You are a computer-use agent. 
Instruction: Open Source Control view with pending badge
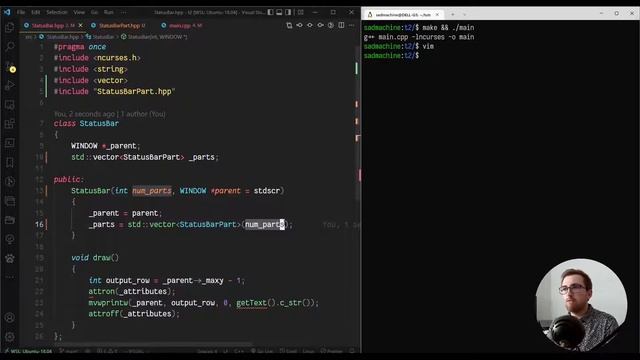(10, 66)
